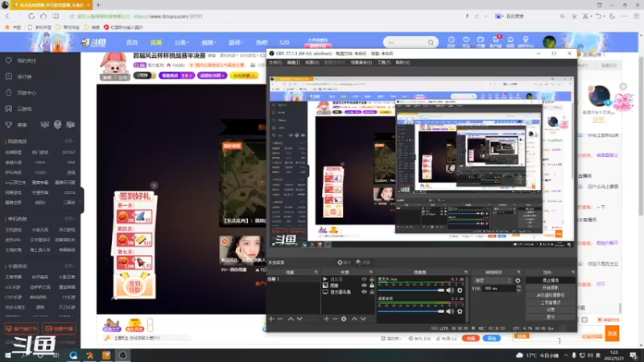Stop streaming in OBS controls
The image size is (644, 362).
[x=551, y=281]
